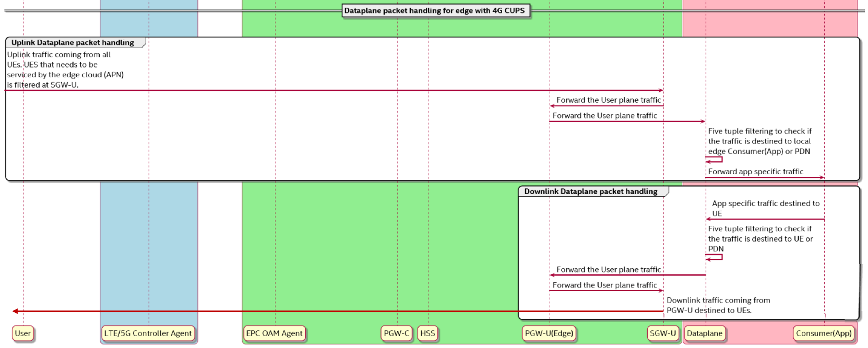Select the PGW-C participant box

(396, 333)
